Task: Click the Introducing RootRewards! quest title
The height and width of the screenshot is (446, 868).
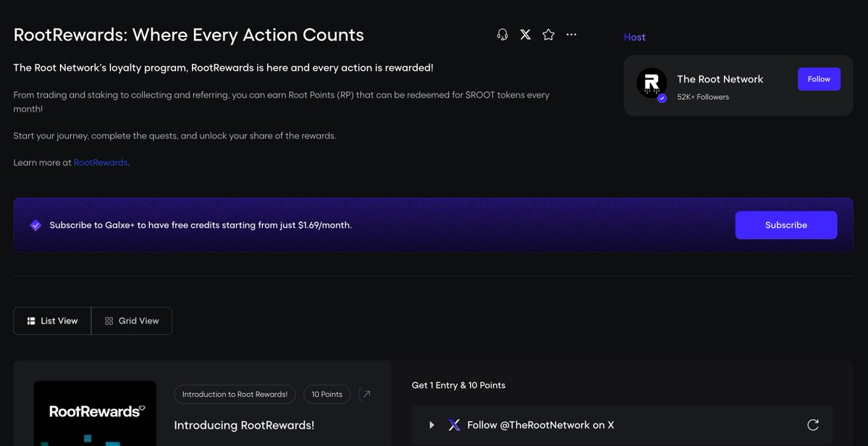Action: pos(244,425)
